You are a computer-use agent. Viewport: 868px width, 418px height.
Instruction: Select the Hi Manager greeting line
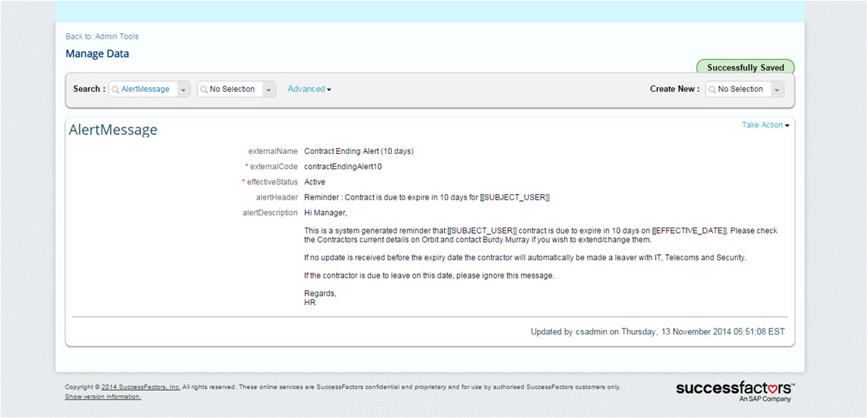(x=326, y=213)
